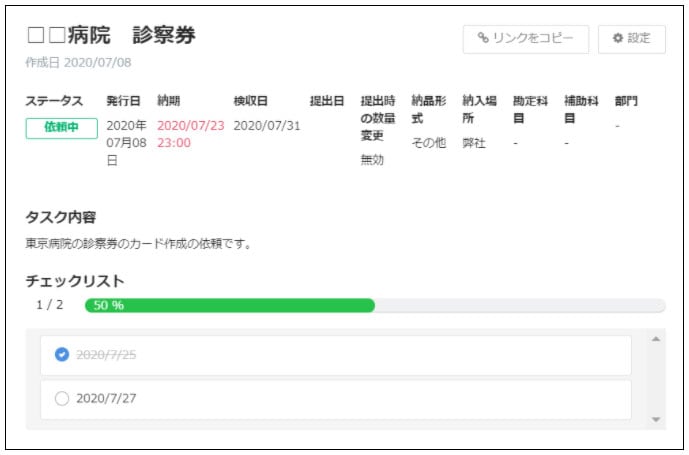The image size is (689, 455).
Task: Click the 納入場所 value 弊社
Action: 474,143
